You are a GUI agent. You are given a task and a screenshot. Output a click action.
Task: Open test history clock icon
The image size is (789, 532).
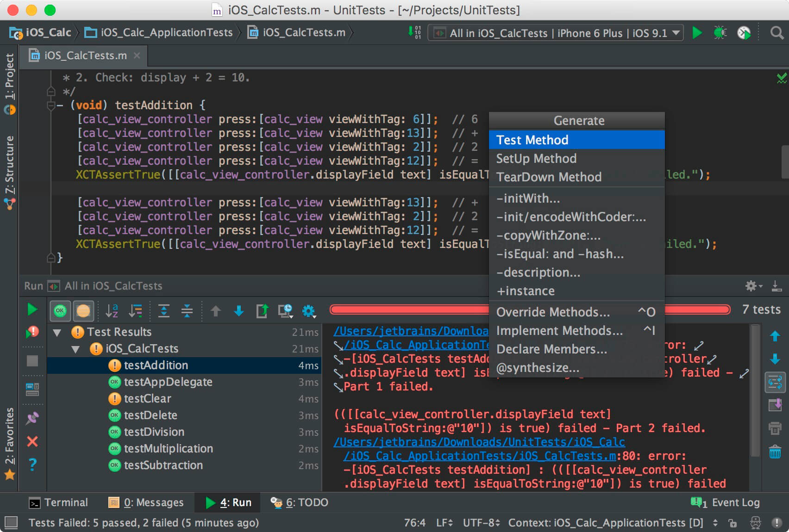(x=285, y=311)
